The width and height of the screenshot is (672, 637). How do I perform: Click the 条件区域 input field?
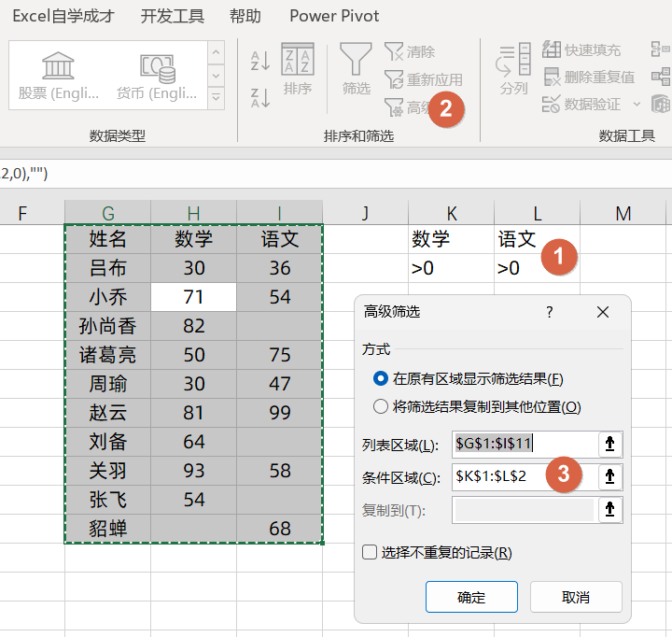coord(525,476)
